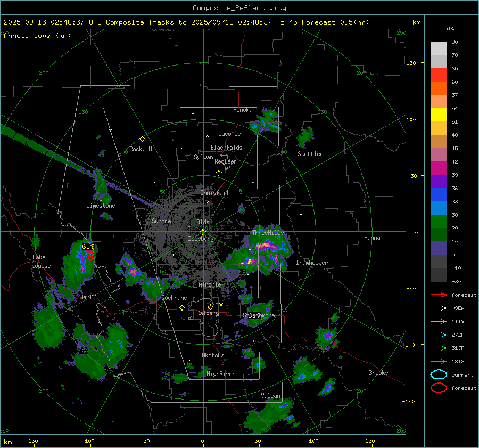The image size is (479, 448).
Task: Click the Brooks town label
Action: pos(378,373)
